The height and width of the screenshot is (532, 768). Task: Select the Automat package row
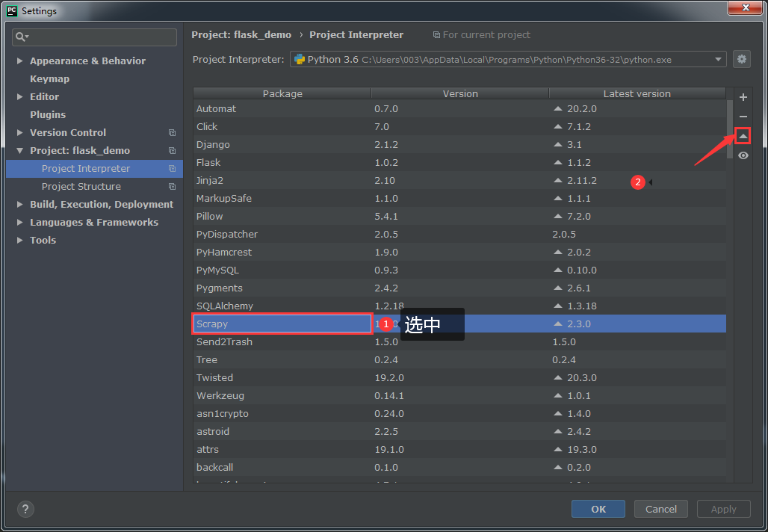[x=460, y=109]
